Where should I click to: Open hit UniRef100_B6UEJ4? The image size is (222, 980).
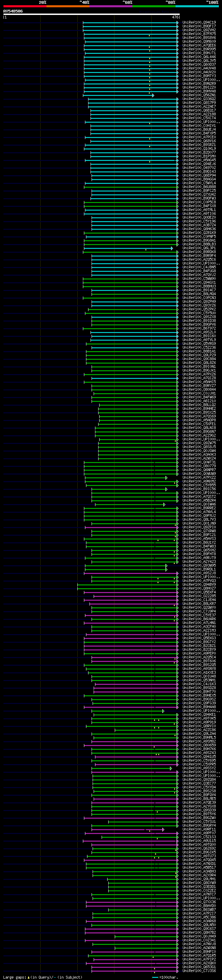tap(199, 129)
